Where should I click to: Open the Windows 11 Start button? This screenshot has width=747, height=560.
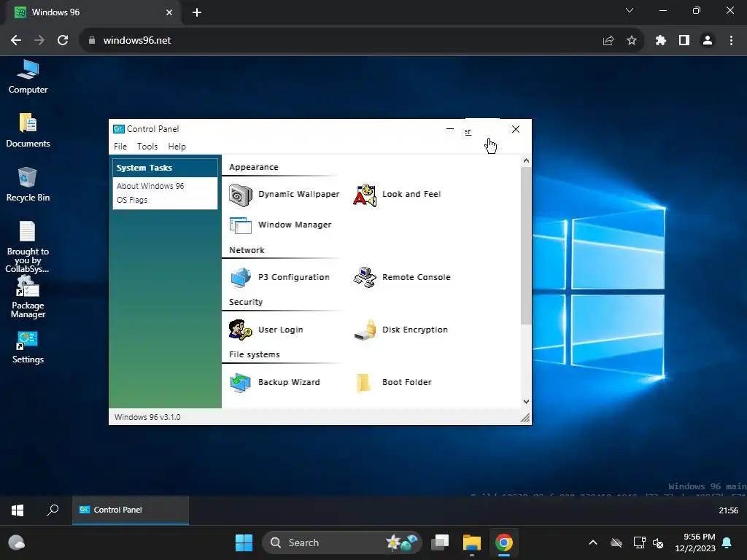244,542
